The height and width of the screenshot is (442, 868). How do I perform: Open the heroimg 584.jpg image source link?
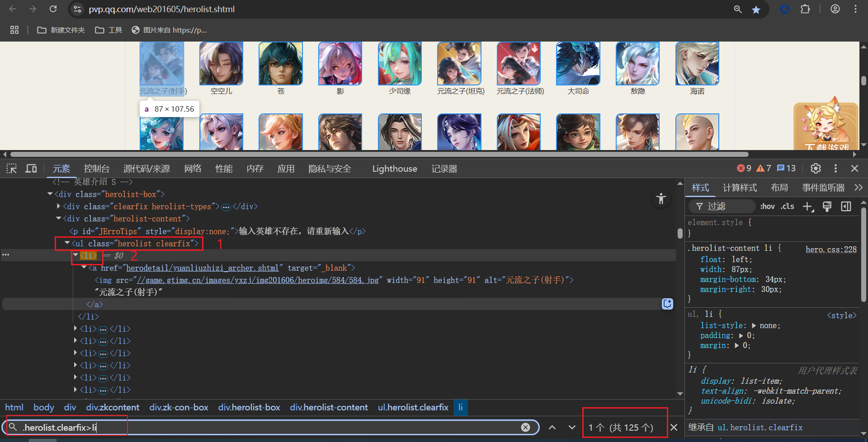[x=258, y=280]
